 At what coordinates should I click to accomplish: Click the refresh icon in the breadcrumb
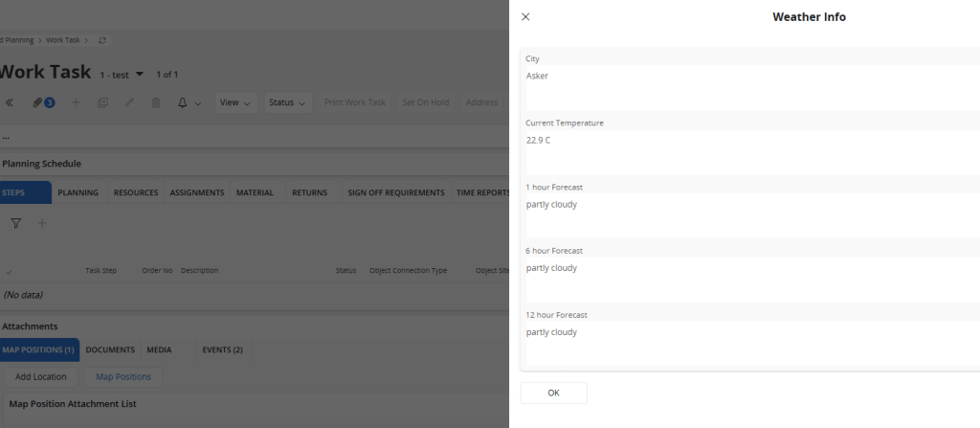click(x=102, y=40)
